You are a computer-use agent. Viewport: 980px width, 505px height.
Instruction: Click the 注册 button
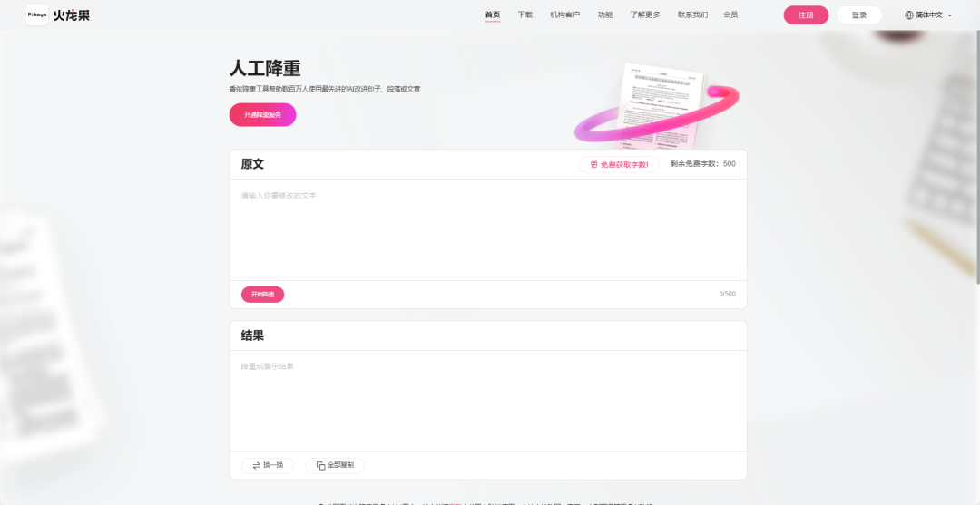pos(806,15)
